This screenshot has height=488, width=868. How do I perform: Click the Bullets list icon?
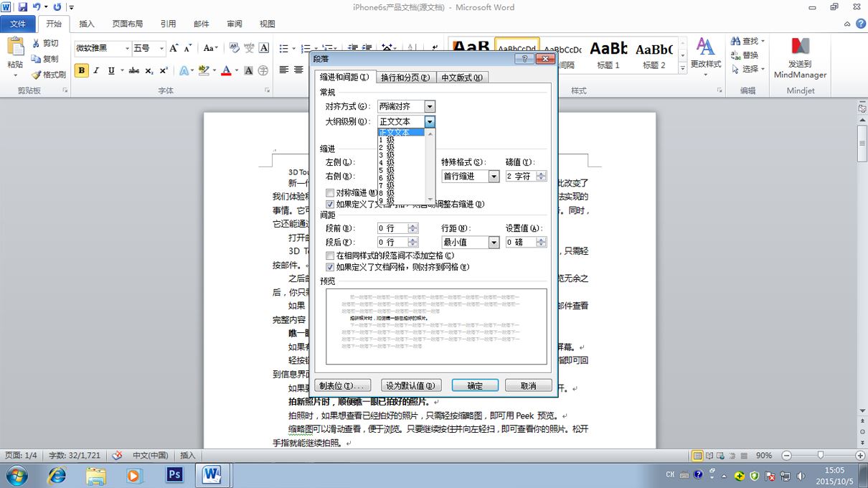(283, 48)
